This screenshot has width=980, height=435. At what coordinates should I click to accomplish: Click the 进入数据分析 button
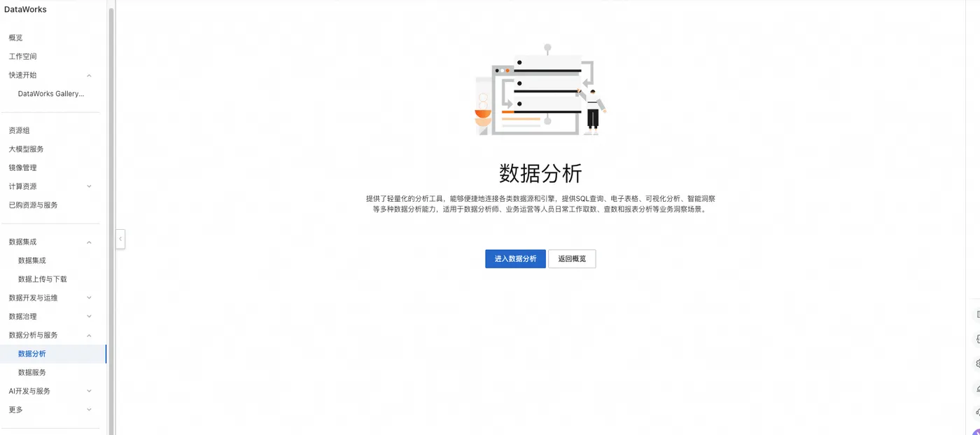[515, 258]
